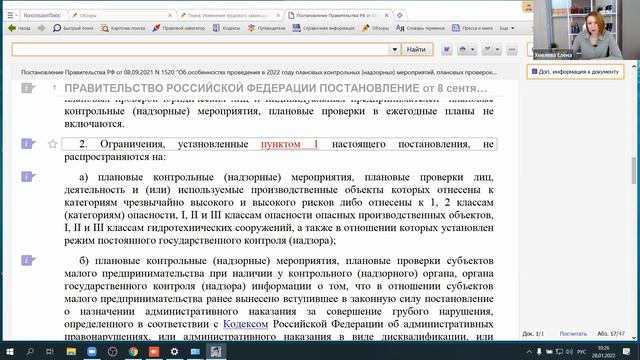Open Словарь терминов dictionary

[420, 28]
